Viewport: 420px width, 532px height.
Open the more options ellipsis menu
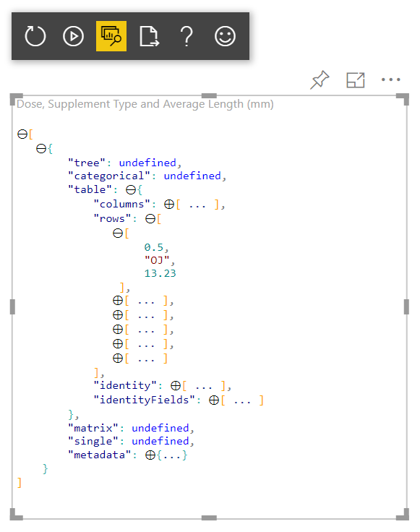(x=390, y=80)
